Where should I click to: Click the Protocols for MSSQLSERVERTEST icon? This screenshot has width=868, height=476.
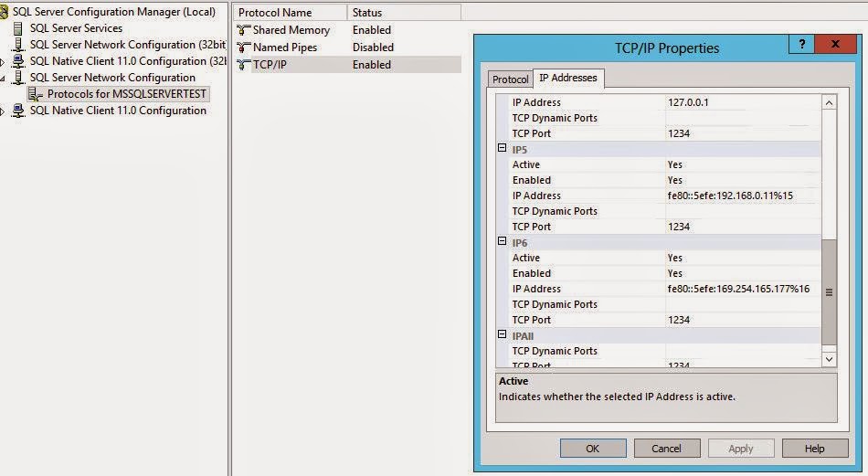pos(36,94)
